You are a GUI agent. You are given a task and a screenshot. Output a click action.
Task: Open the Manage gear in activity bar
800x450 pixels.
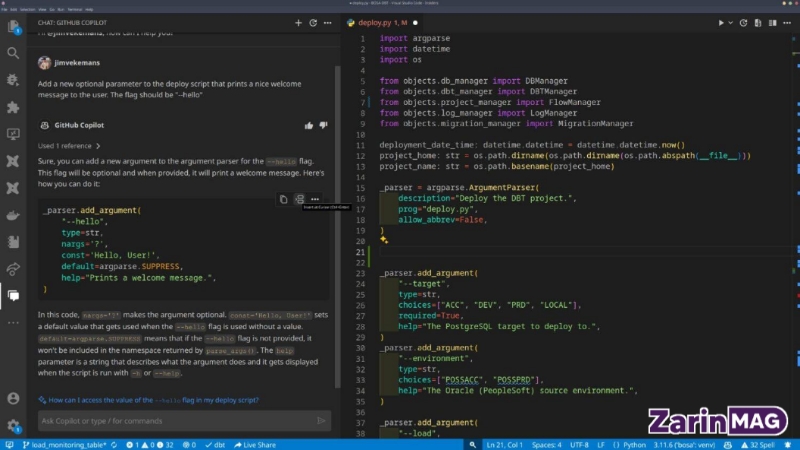pyautogui.click(x=13, y=426)
